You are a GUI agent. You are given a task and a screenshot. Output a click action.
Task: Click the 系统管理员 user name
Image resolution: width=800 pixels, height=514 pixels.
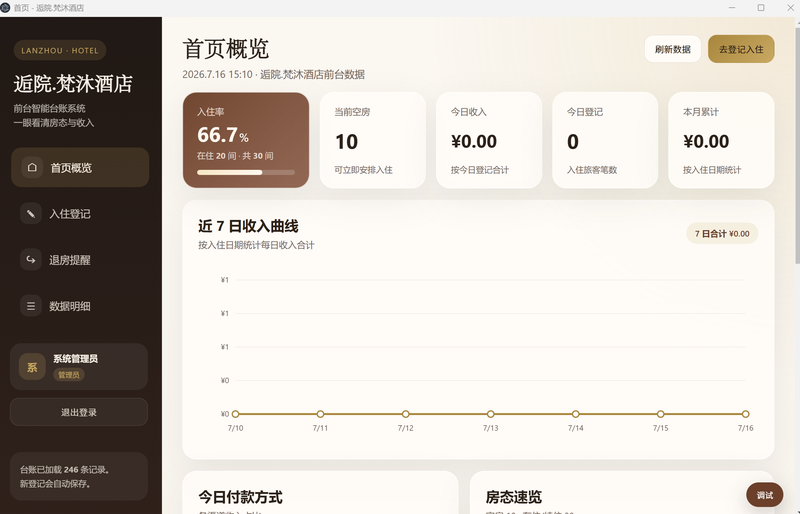(x=76, y=359)
